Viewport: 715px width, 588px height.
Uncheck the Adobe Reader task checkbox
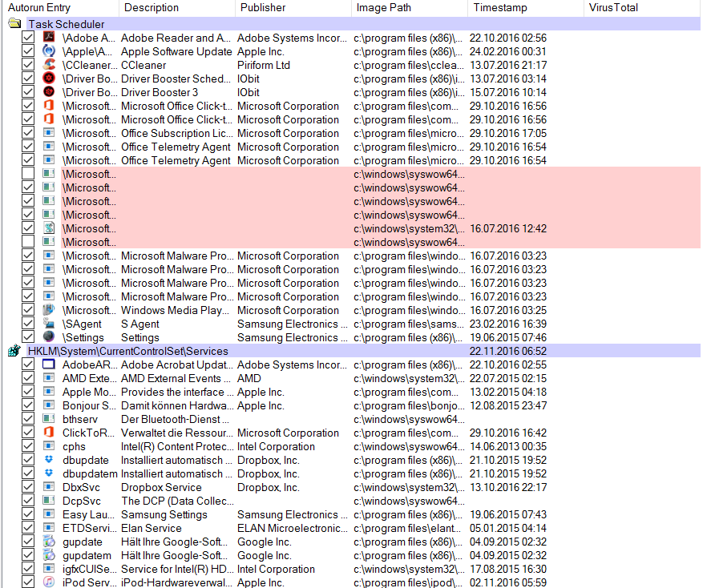click(28, 38)
